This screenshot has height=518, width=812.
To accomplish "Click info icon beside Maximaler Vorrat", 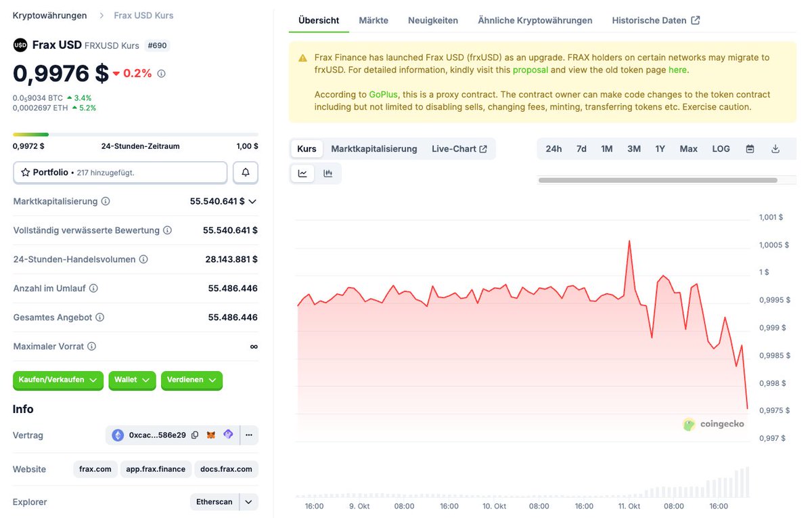I will point(91,347).
